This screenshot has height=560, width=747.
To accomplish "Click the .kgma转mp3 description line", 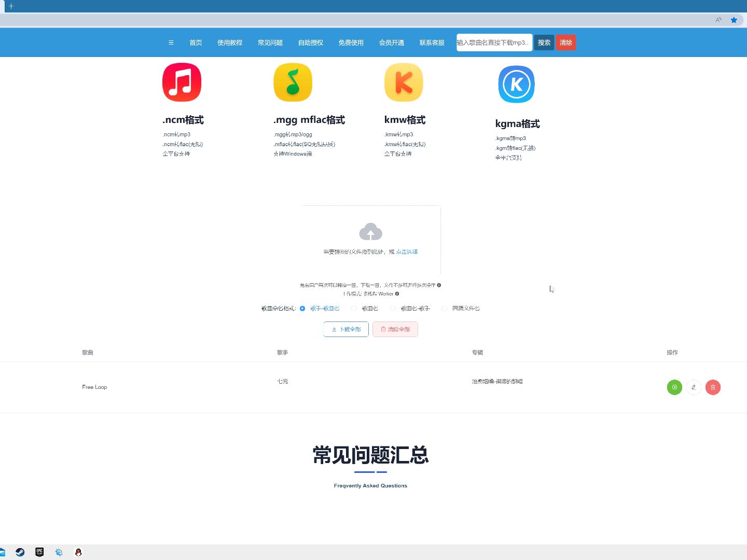I will tap(511, 138).
